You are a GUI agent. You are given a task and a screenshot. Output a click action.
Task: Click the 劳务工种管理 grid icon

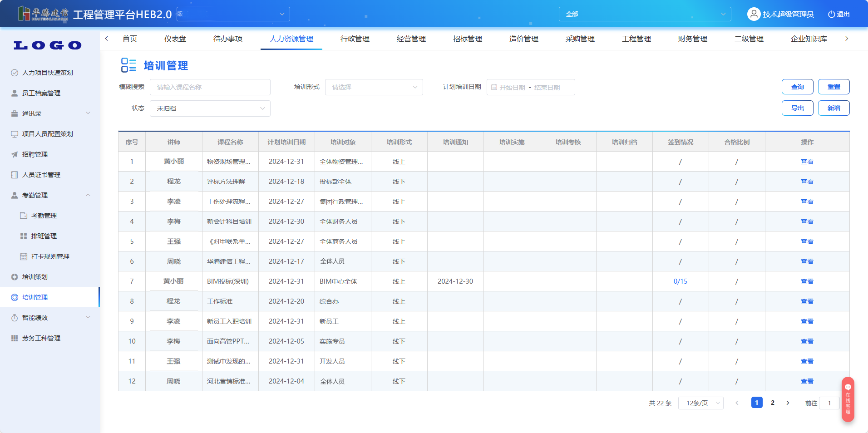[x=15, y=338]
